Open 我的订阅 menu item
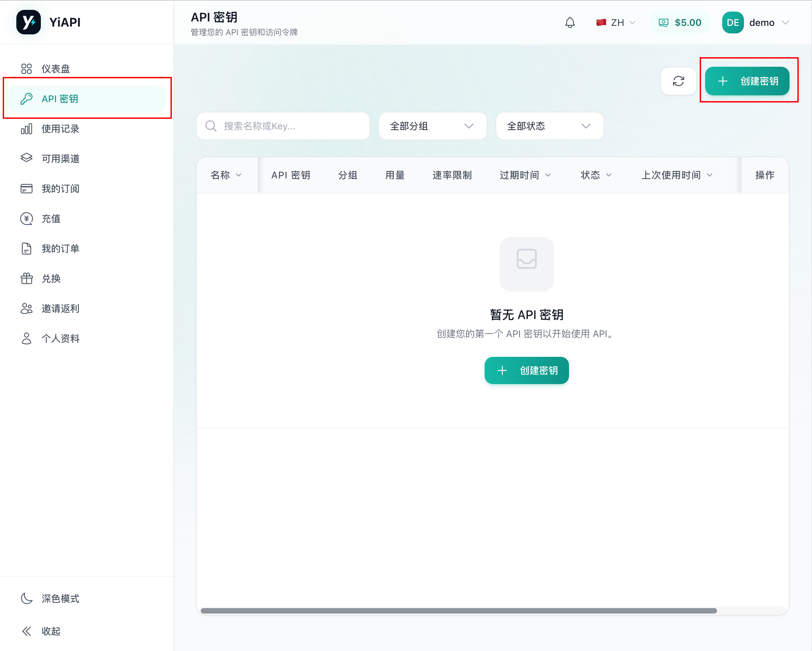The height and width of the screenshot is (651, 812). pyautogui.click(x=87, y=189)
